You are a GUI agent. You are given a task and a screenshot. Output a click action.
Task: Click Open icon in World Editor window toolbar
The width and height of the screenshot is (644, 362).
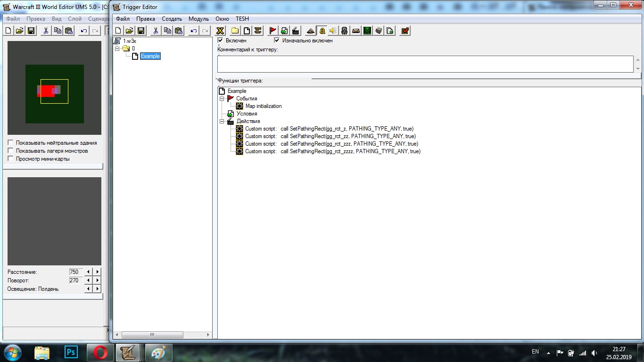tap(20, 31)
